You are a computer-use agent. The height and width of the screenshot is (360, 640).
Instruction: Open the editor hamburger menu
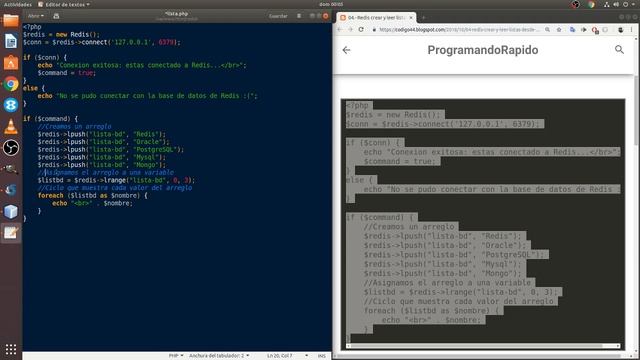(x=299, y=16)
